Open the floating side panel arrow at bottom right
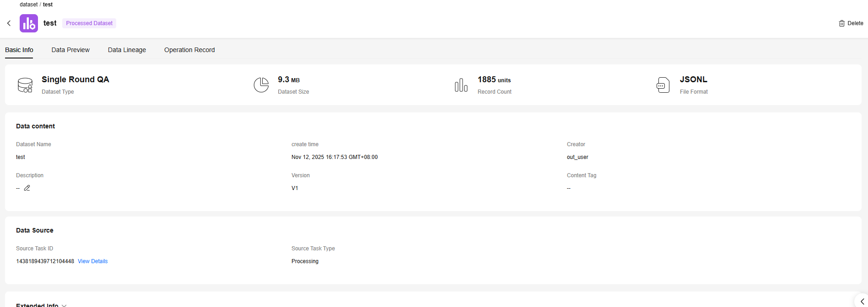Image resolution: width=868 pixels, height=307 pixels. 862,301
